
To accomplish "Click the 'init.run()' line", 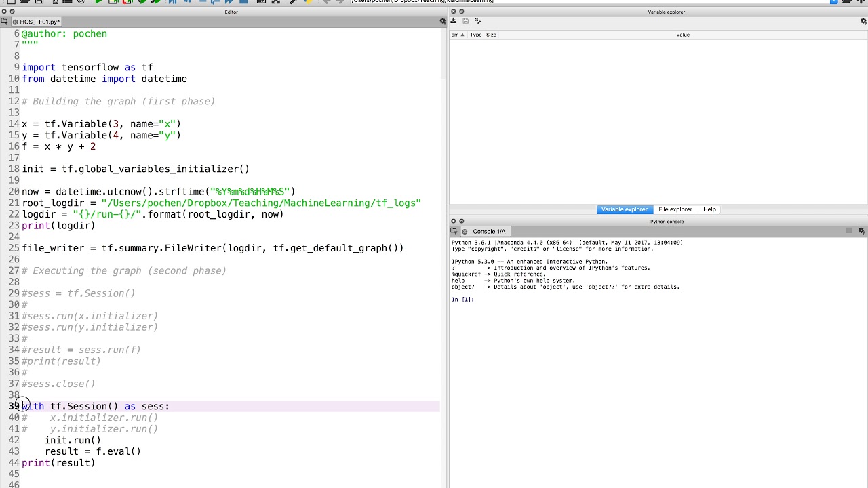I will coord(73,441).
